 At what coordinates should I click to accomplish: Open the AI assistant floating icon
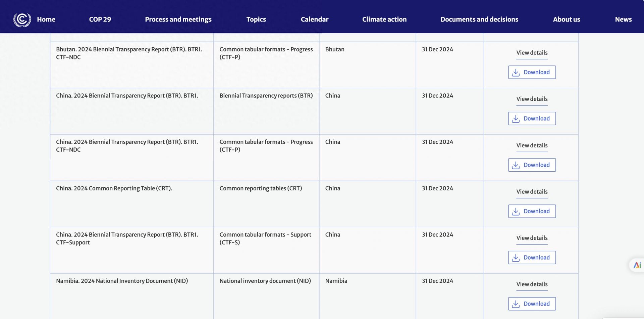637,265
